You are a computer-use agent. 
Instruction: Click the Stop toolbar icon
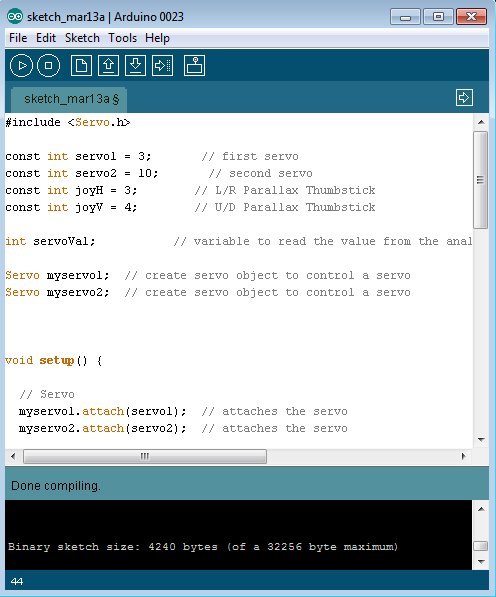click(48, 65)
